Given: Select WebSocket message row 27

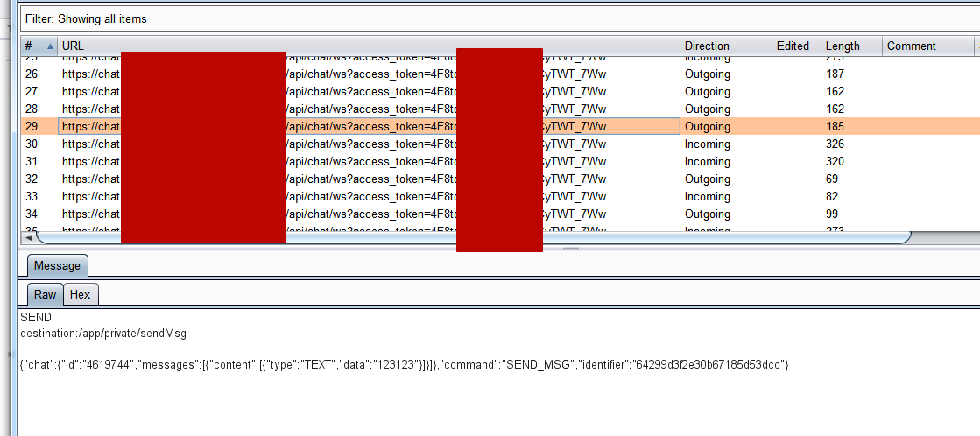Looking at the screenshot, I should coord(500,92).
